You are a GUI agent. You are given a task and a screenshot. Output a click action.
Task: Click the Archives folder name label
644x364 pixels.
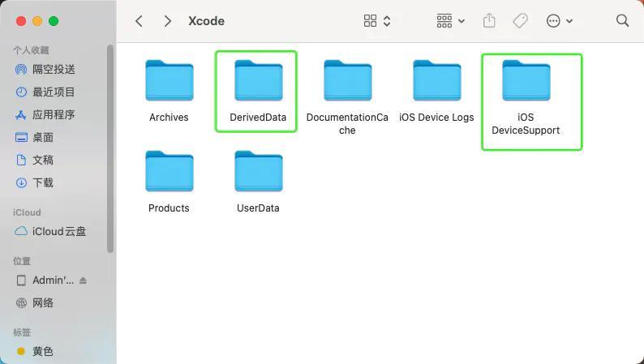click(x=169, y=118)
